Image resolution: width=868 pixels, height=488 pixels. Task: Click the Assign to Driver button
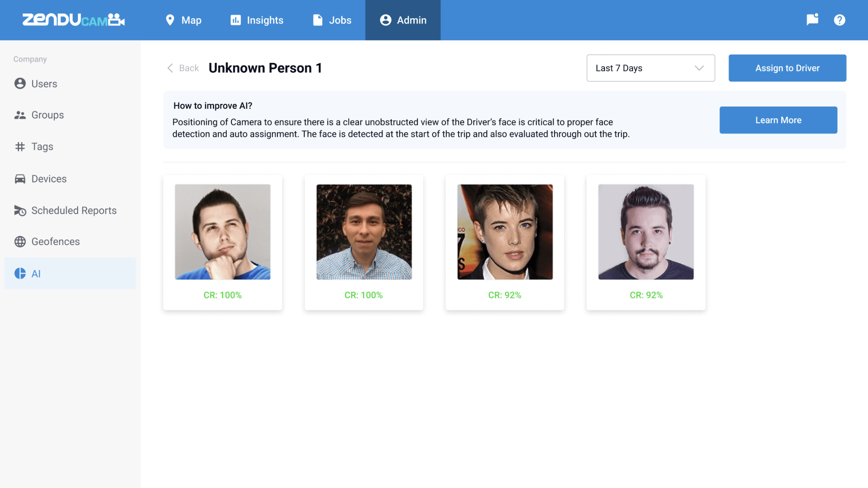[x=787, y=68]
